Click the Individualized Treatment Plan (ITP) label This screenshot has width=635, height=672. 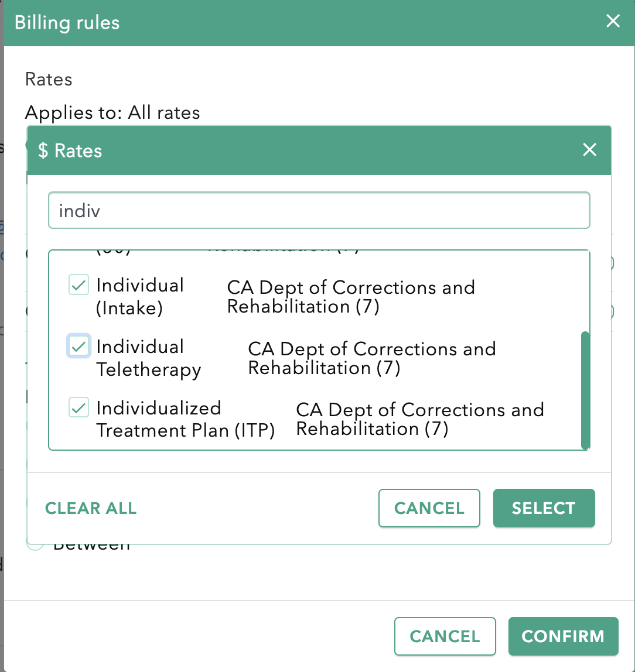tap(185, 419)
